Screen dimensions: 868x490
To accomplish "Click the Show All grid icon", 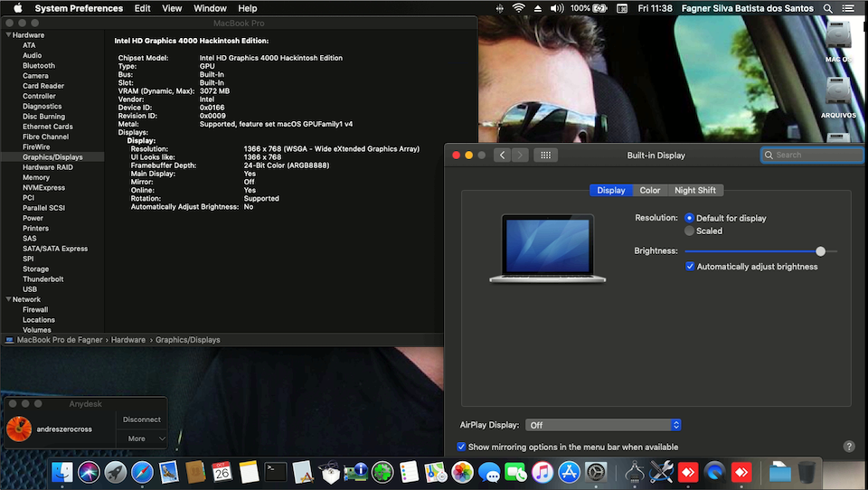I will [545, 155].
